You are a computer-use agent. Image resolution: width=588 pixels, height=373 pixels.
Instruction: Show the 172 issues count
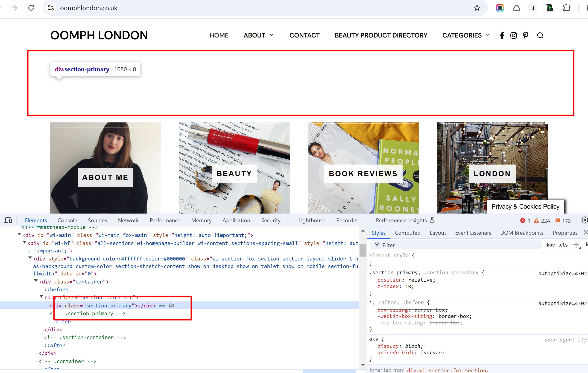click(563, 221)
